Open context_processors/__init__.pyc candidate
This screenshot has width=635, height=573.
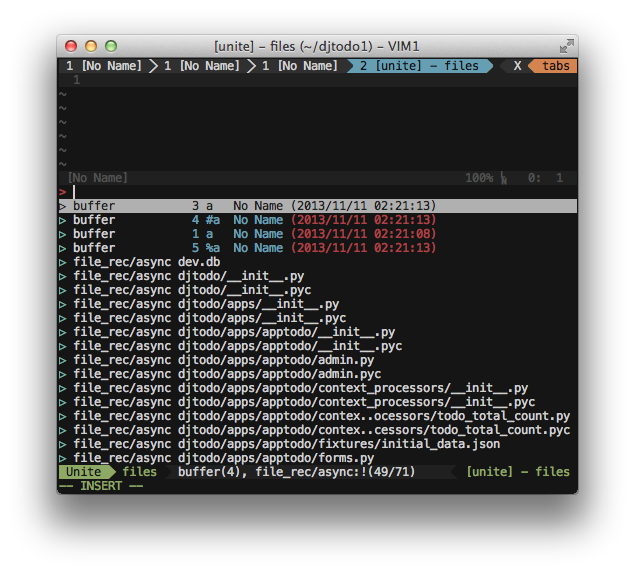pos(318,402)
